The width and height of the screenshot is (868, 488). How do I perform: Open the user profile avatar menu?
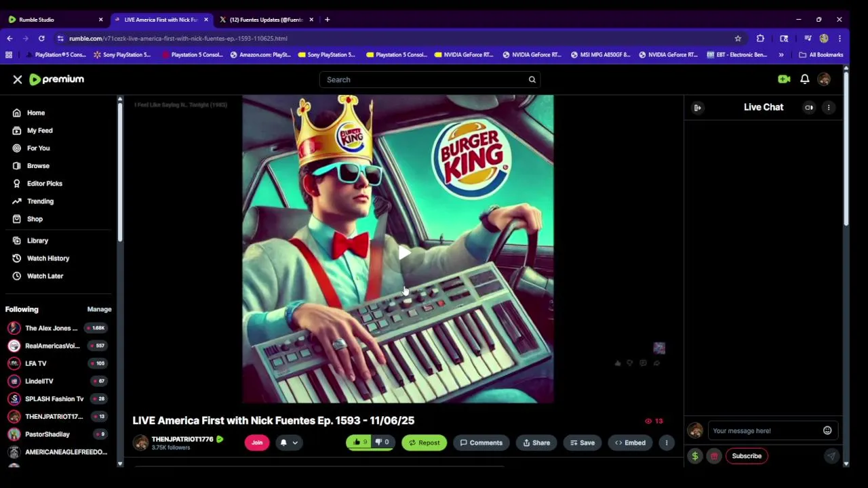[x=824, y=79]
